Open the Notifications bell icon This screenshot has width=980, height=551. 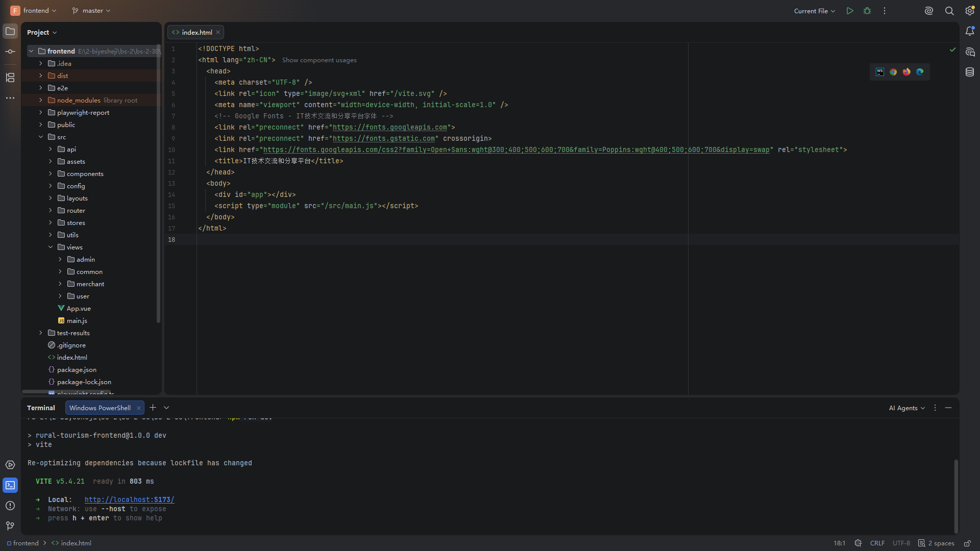(x=970, y=31)
